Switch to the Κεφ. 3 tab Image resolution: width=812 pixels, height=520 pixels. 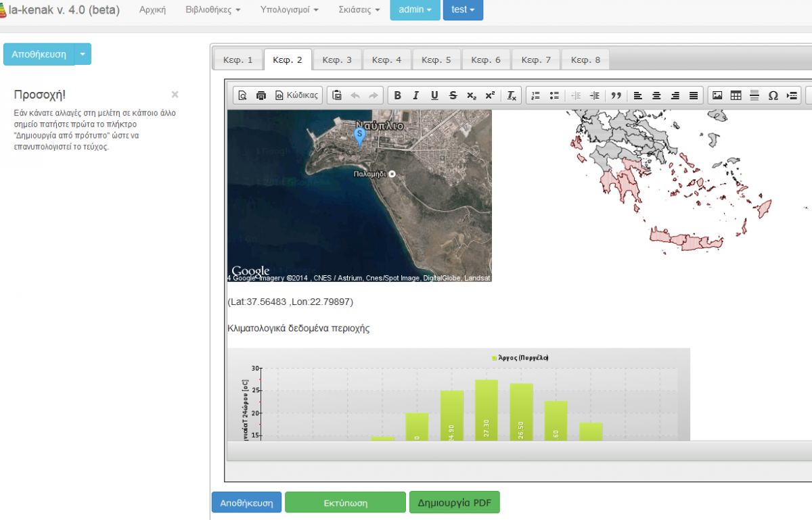coord(337,60)
